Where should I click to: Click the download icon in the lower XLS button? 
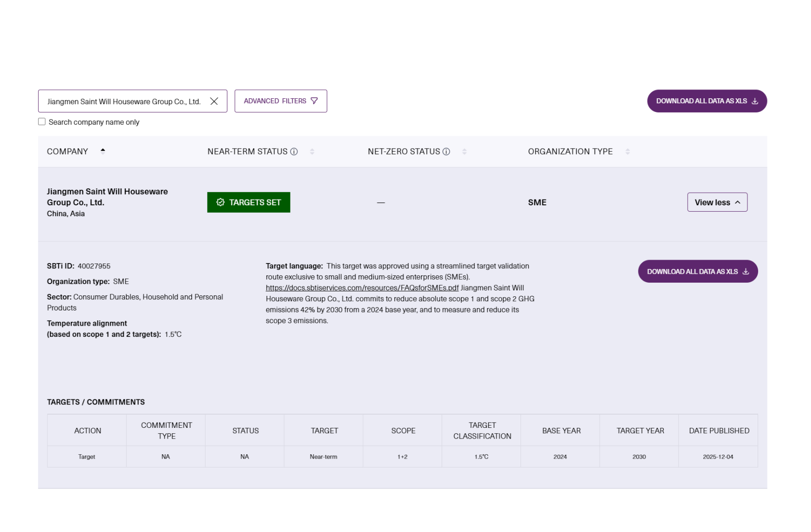[745, 271]
